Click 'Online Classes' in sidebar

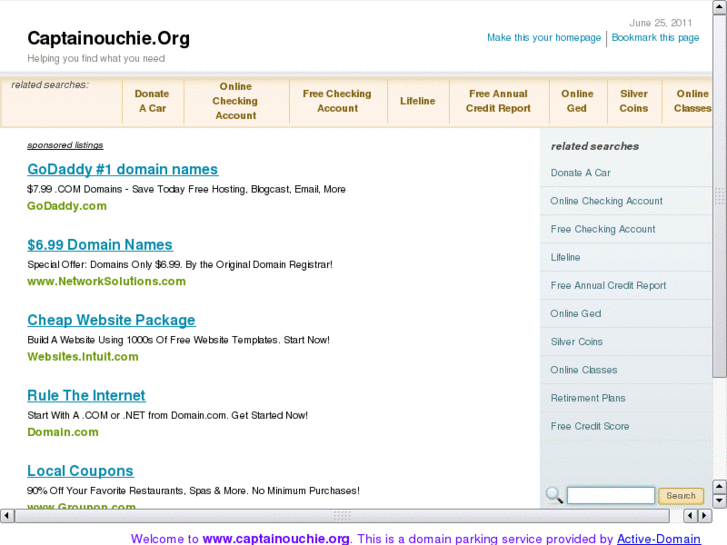[x=584, y=370]
